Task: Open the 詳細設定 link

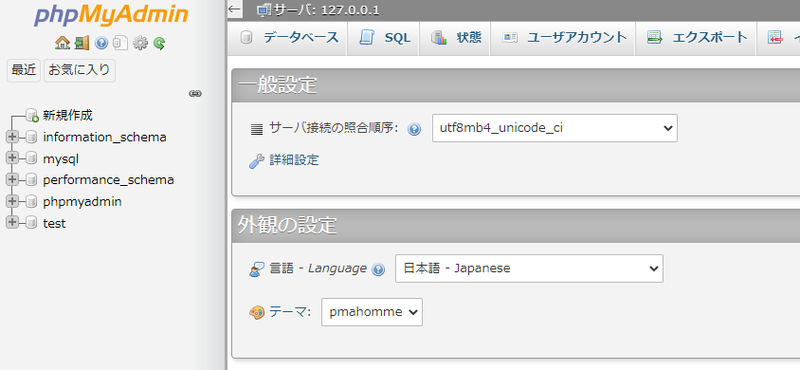Action: pos(294,160)
